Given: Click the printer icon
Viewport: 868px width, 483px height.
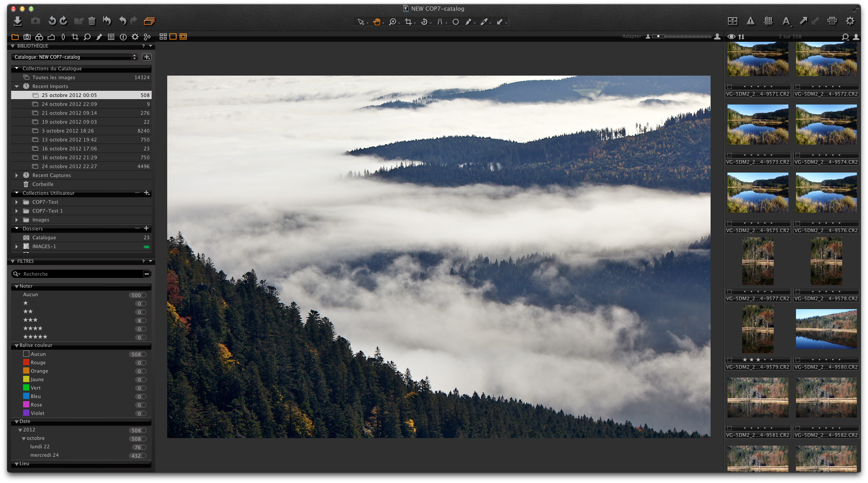Looking at the screenshot, I should click(x=832, y=21).
